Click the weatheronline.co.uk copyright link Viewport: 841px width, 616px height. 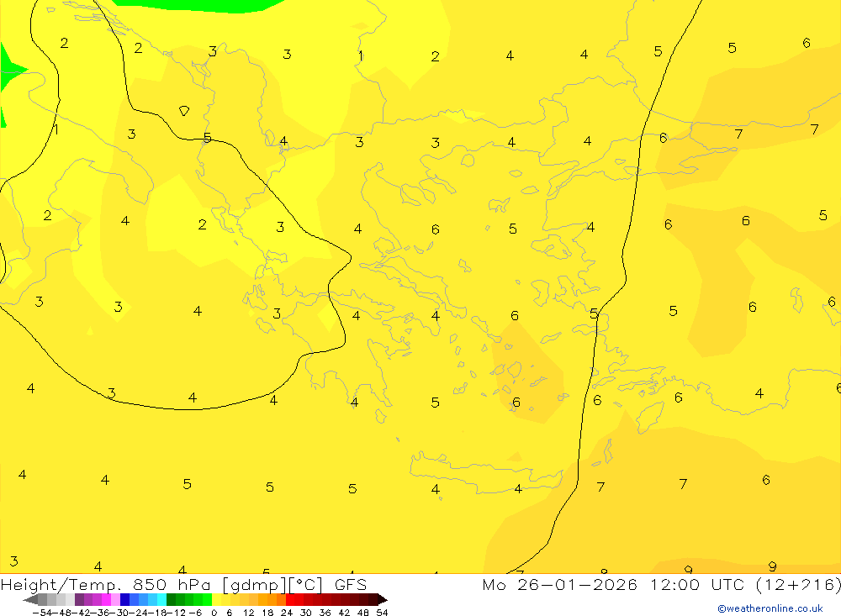point(770,608)
